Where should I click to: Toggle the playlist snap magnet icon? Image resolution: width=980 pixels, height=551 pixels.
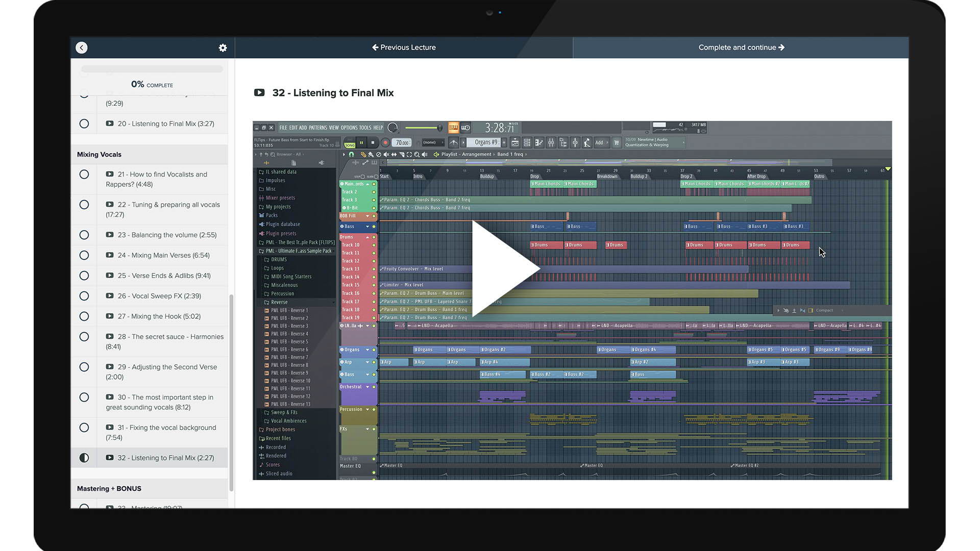pos(351,154)
